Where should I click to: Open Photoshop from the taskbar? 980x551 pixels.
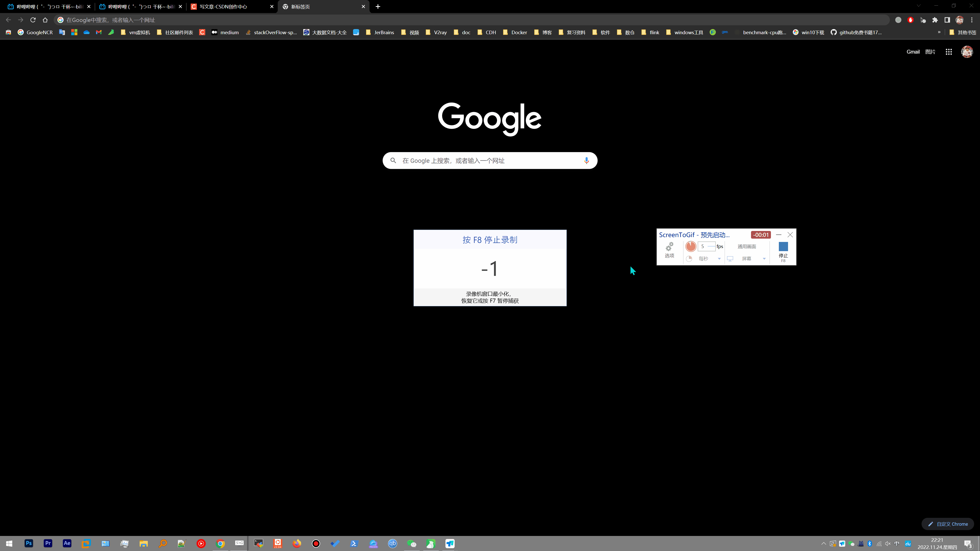click(x=29, y=543)
